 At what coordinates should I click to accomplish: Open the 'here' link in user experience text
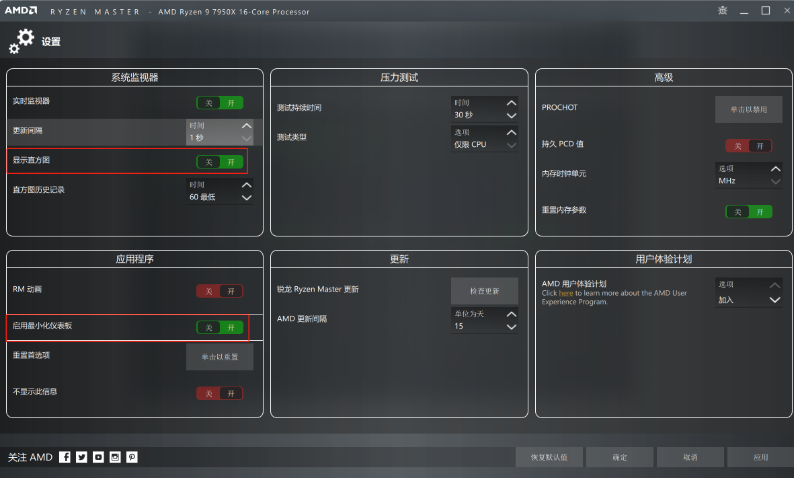coord(566,293)
